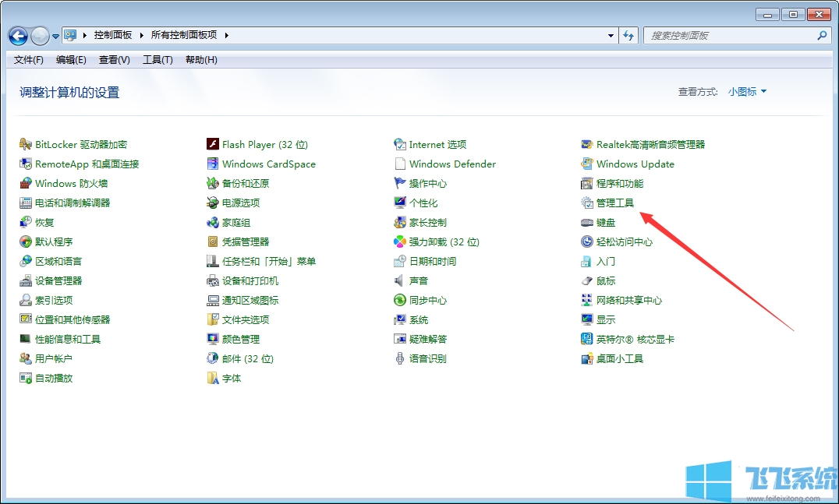Screen dimensions: 839x504
Task: Open the 工具(T) menu
Action: (x=158, y=60)
